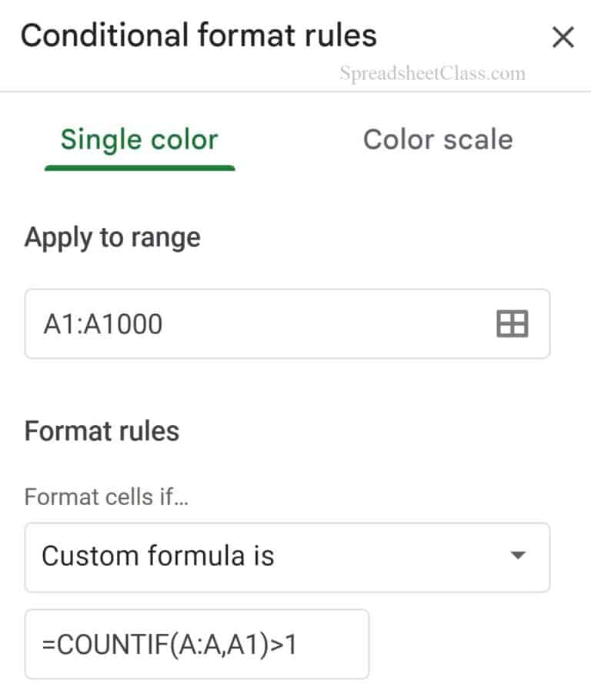Select the Single color tab
This screenshot has height=700, width=591.
pos(140,140)
